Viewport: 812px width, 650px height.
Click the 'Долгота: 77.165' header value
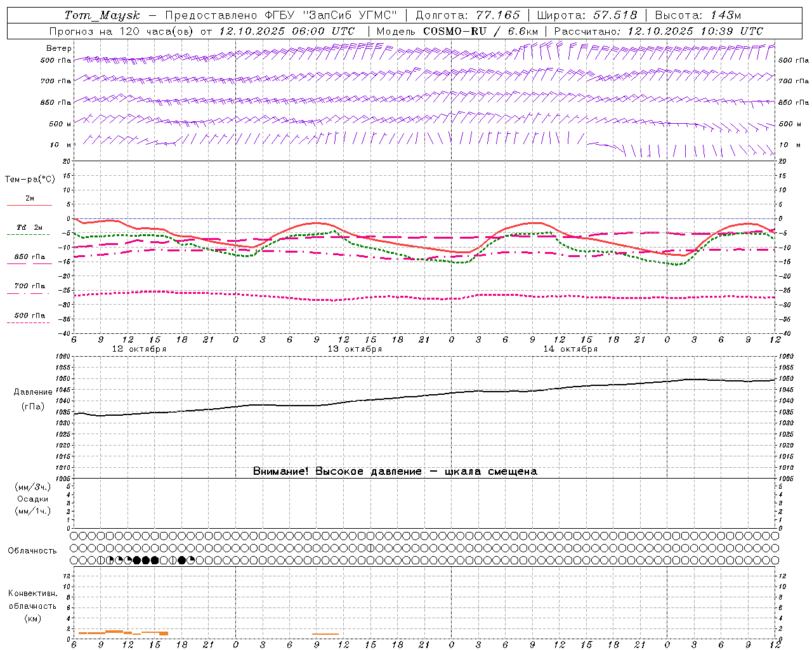(467, 15)
